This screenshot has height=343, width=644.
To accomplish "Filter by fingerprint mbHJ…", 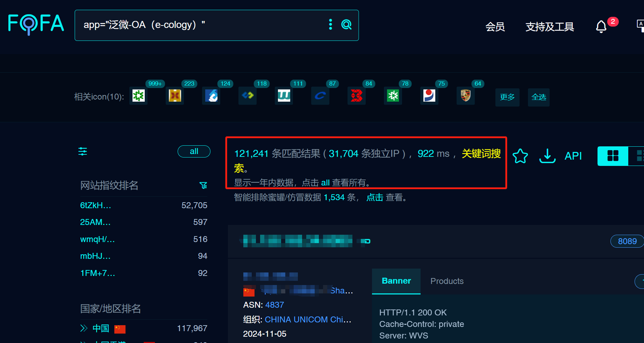I will pos(95,256).
